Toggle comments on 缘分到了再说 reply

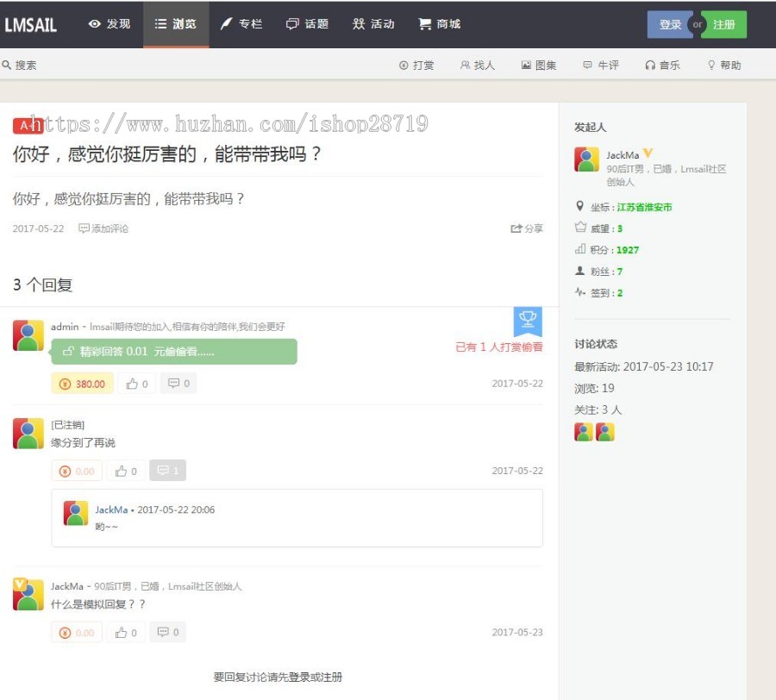(x=167, y=471)
